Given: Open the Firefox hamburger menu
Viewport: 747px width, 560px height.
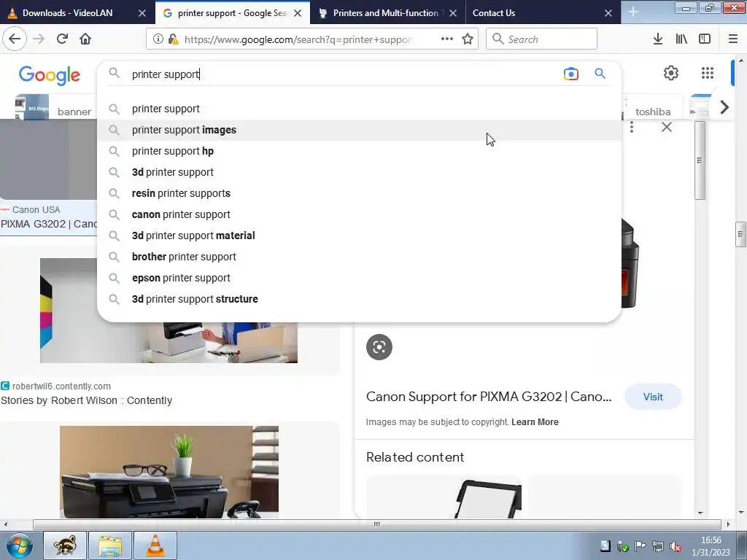Looking at the screenshot, I should tap(732, 39).
